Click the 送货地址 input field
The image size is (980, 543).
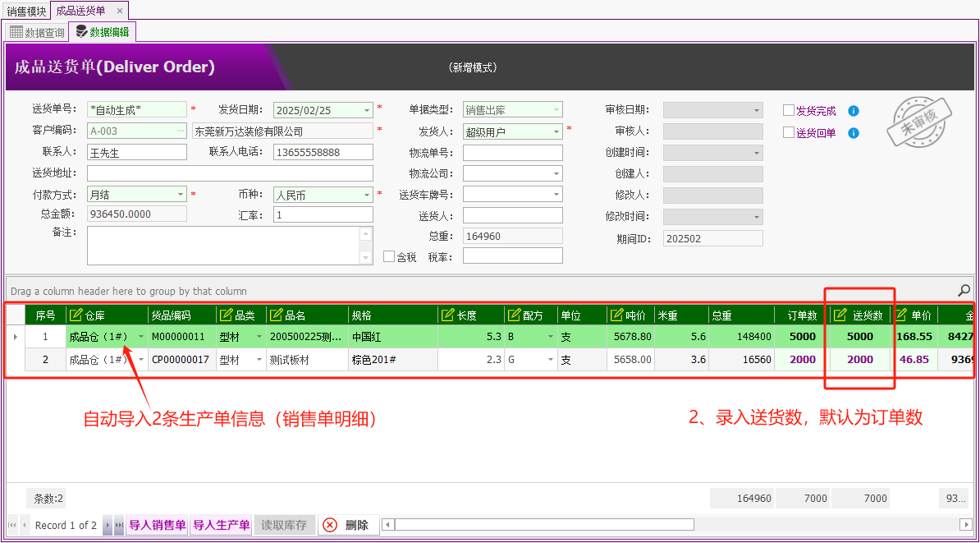[x=230, y=173]
